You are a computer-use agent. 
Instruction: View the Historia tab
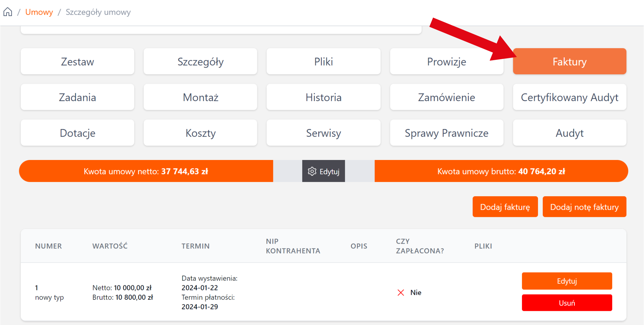(323, 97)
